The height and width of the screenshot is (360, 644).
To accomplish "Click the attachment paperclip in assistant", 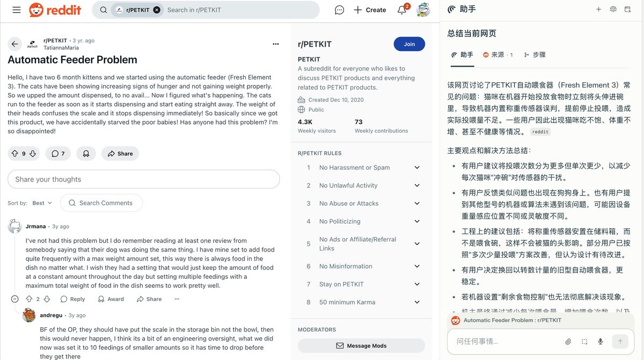I will pos(568,341).
